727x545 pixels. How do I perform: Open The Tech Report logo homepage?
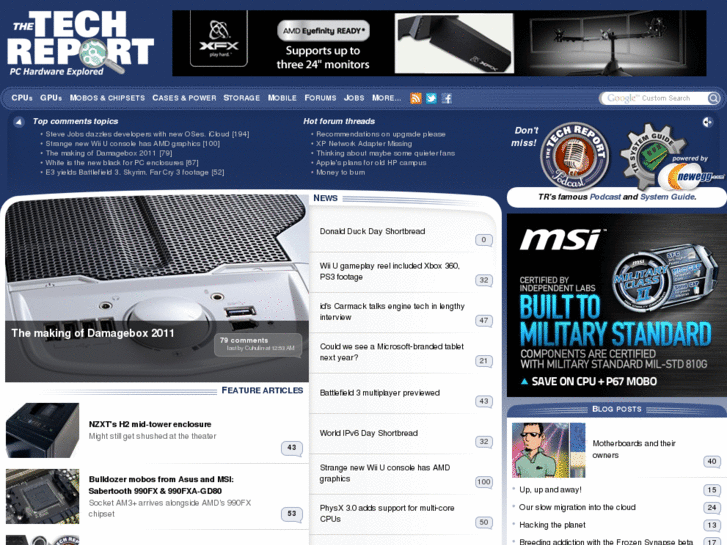pos(80,43)
